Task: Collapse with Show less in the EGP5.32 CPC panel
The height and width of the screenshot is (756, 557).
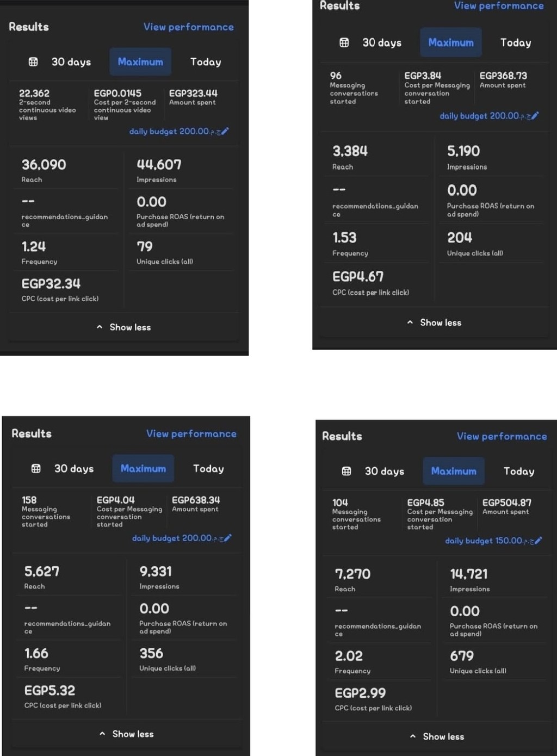Action: (127, 734)
